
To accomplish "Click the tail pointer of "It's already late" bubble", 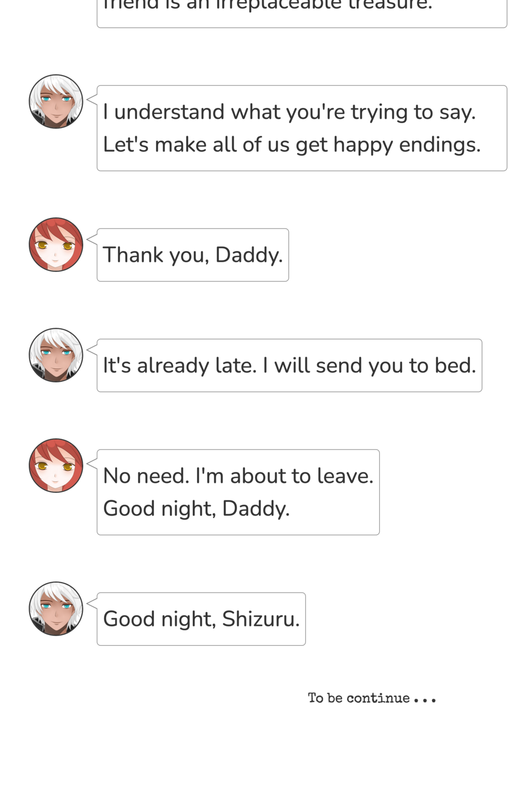I will pos(92,350).
